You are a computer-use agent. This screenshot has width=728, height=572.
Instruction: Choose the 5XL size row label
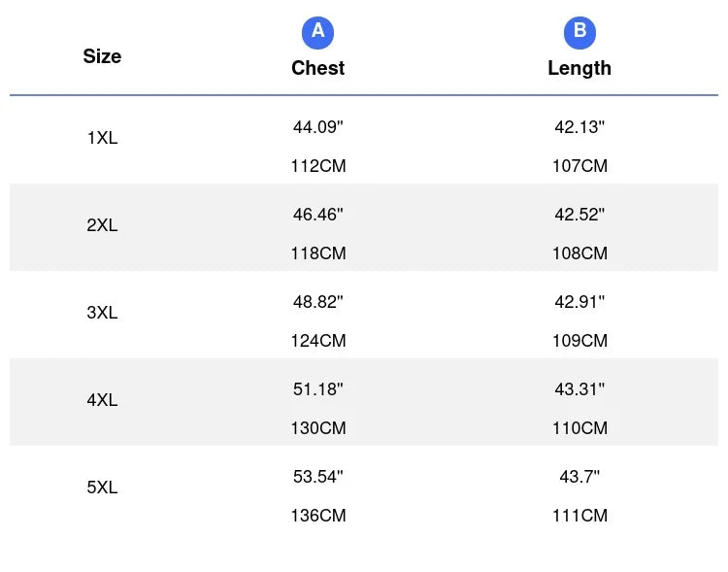102,488
